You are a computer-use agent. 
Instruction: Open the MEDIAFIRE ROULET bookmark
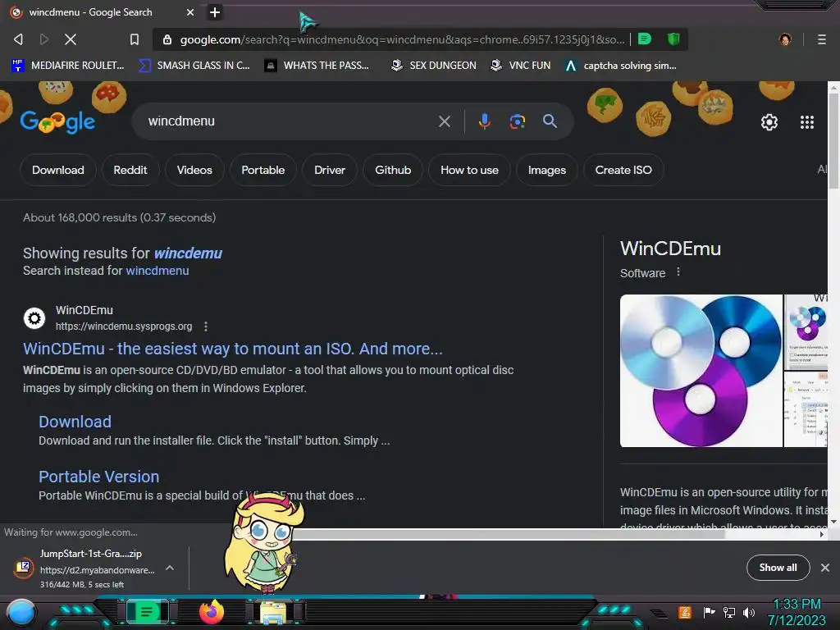pos(68,66)
